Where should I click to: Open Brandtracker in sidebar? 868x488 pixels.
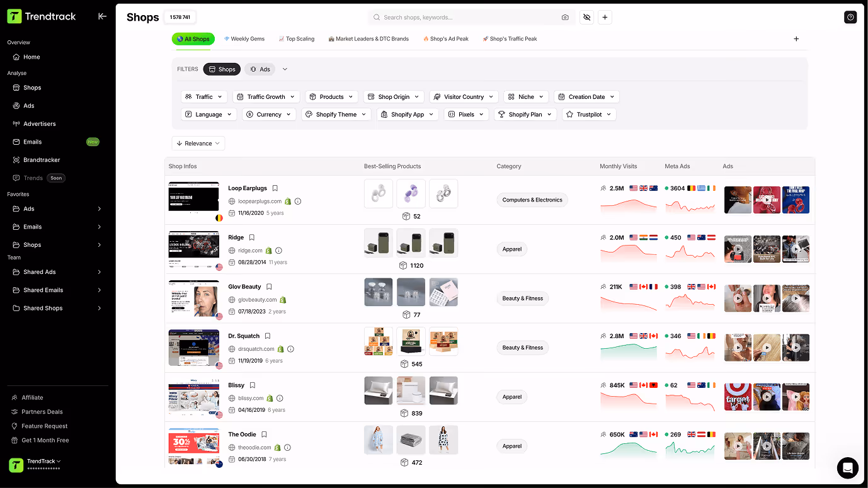coord(42,160)
